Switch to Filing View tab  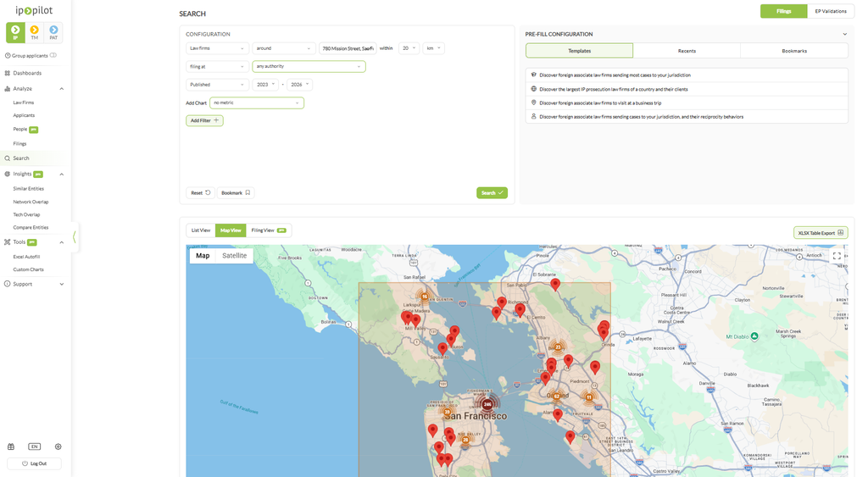[269, 230]
